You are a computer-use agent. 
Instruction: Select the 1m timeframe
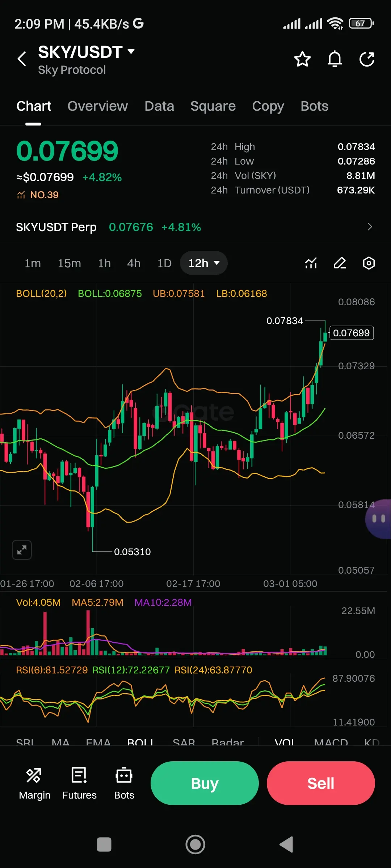(x=33, y=263)
